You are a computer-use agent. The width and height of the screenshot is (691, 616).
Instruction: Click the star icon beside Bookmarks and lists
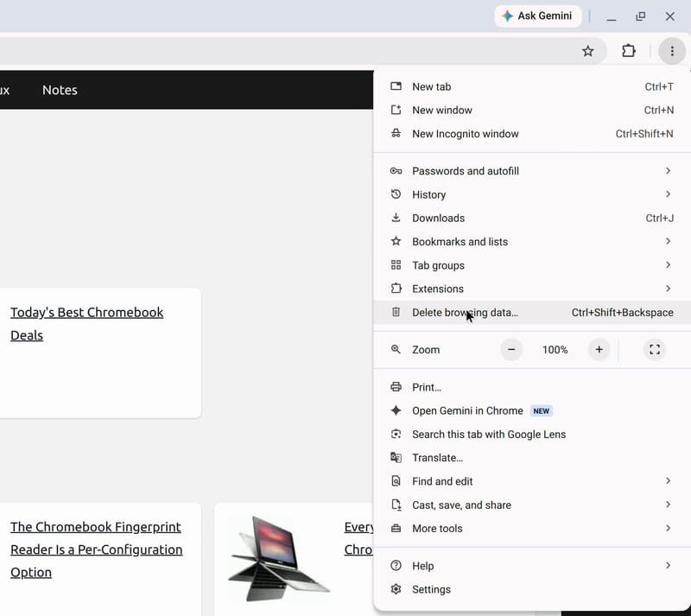click(x=396, y=241)
